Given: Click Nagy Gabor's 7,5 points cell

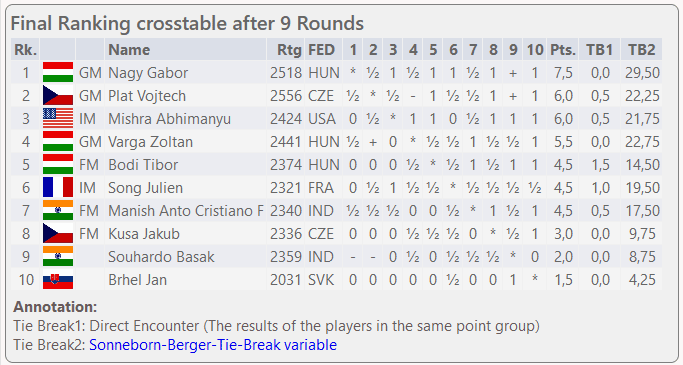Looking at the screenshot, I should pos(563,73).
